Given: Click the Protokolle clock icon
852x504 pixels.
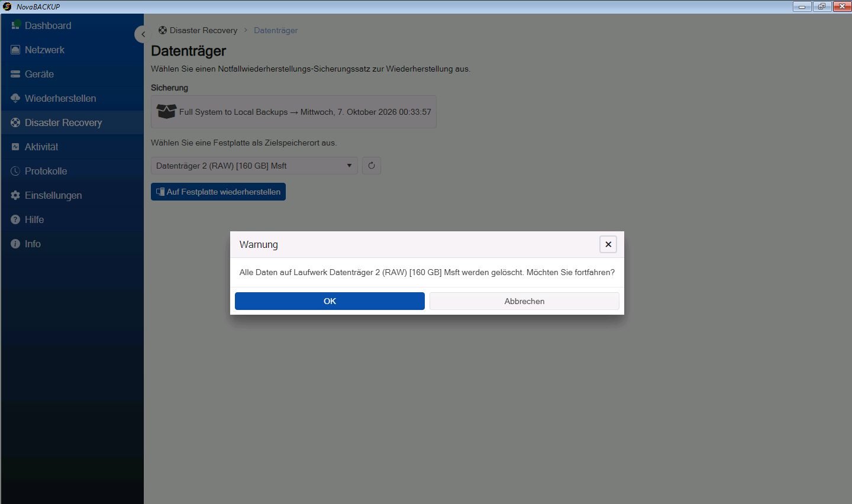Looking at the screenshot, I should (15, 171).
